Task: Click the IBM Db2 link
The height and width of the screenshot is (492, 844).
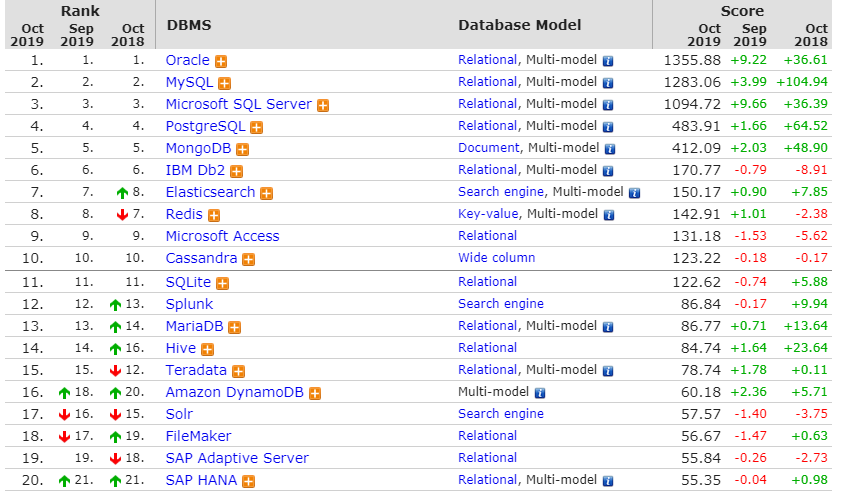Action: (196, 170)
